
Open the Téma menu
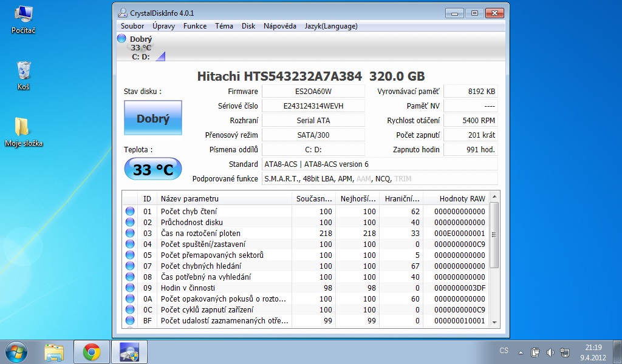[x=224, y=26]
